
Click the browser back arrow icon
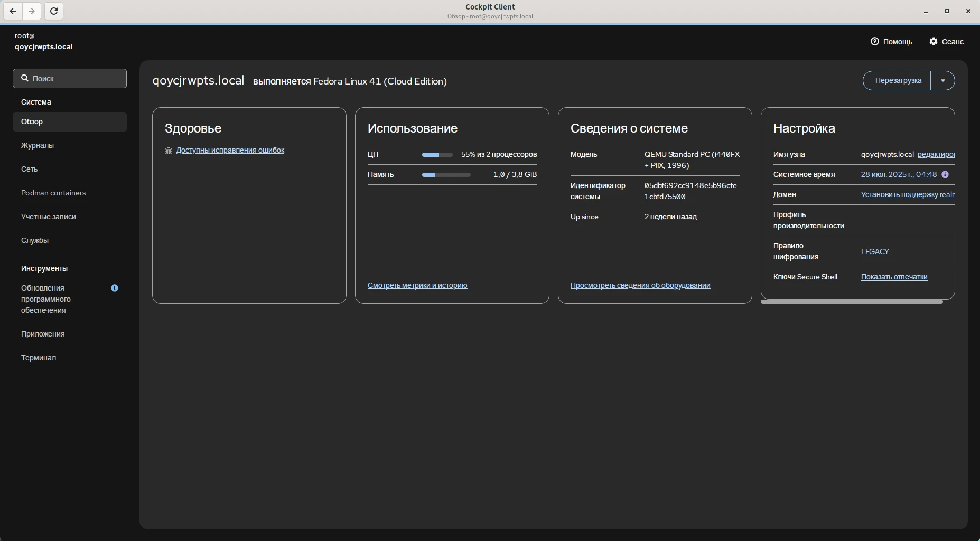(x=13, y=11)
